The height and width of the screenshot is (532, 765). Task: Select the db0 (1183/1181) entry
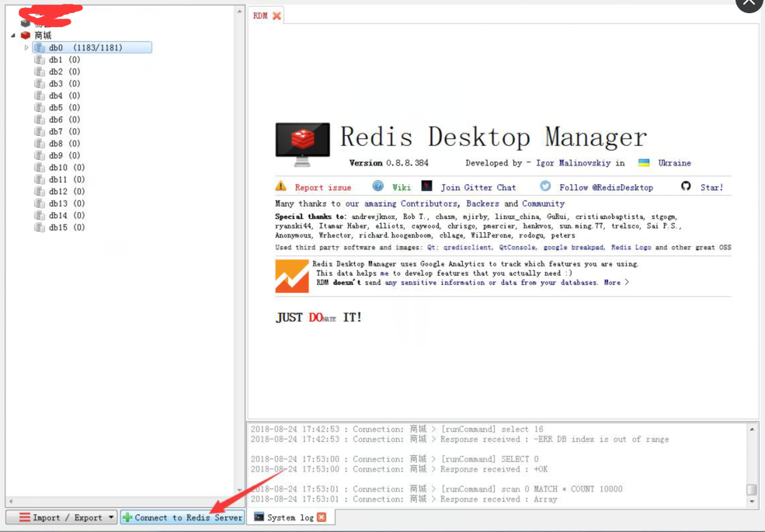pyautogui.click(x=92, y=47)
